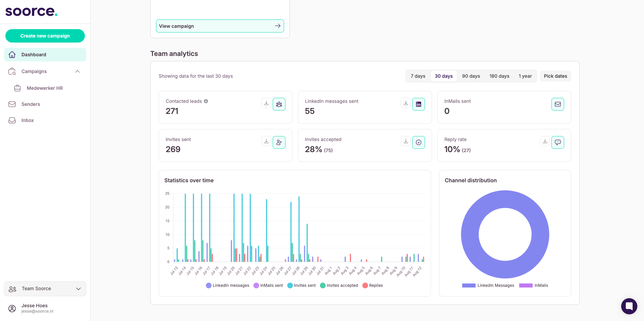Download the Invites sent data
Viewport: 644px width, 321px height.
(x=266, y=141)
